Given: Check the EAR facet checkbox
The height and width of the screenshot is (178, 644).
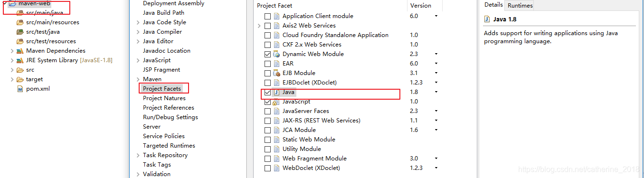Looking at the screenshot, I should click(268, 64).
